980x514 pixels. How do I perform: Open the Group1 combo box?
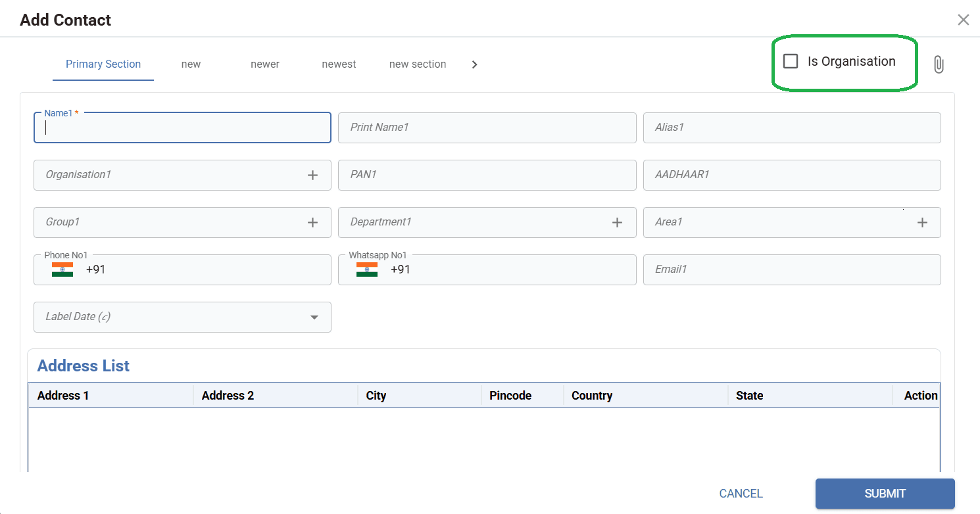click(182, 222)
